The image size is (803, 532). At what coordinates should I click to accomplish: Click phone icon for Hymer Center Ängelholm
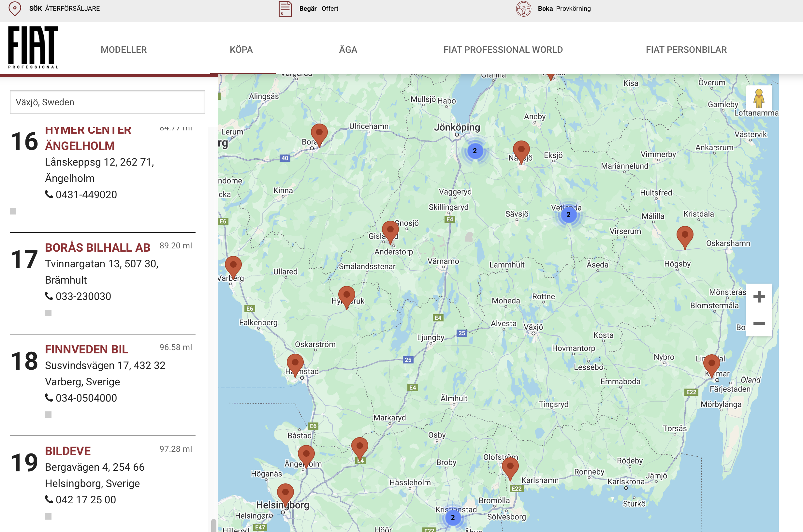pos(49,194)
